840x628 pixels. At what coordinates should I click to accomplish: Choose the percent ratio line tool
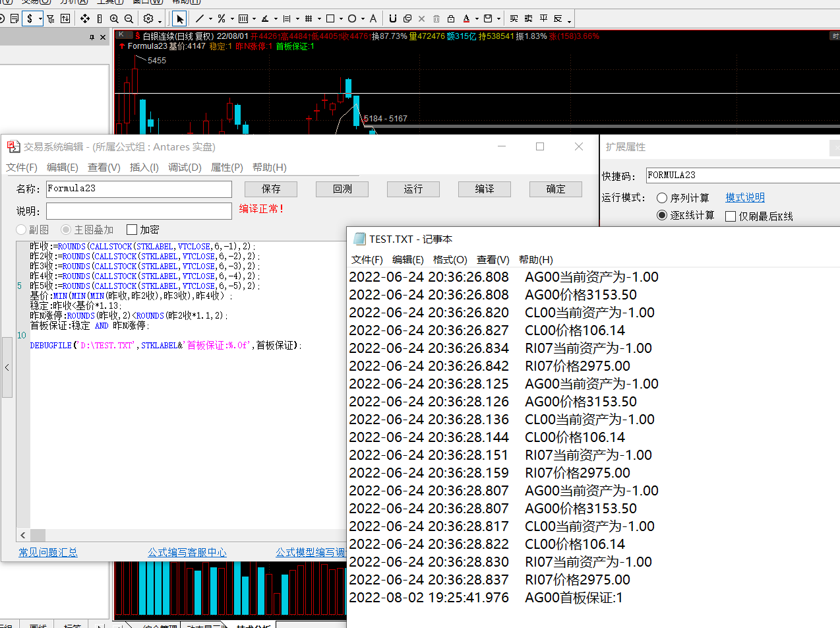222,19
